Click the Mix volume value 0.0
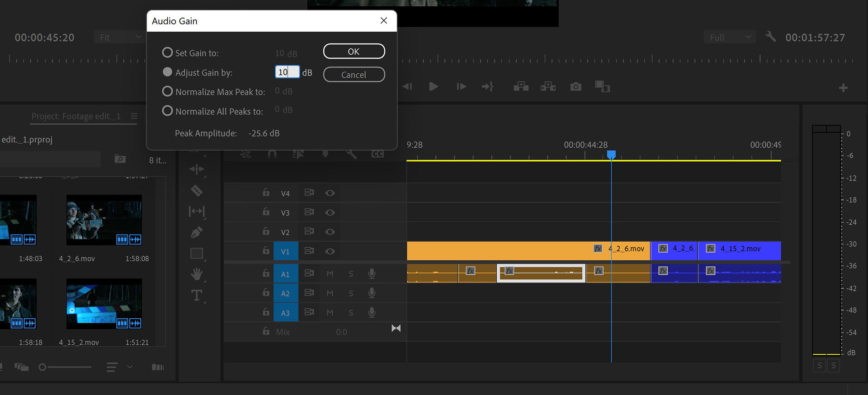This screenshot has height=395, width=868. pos(342,332)
